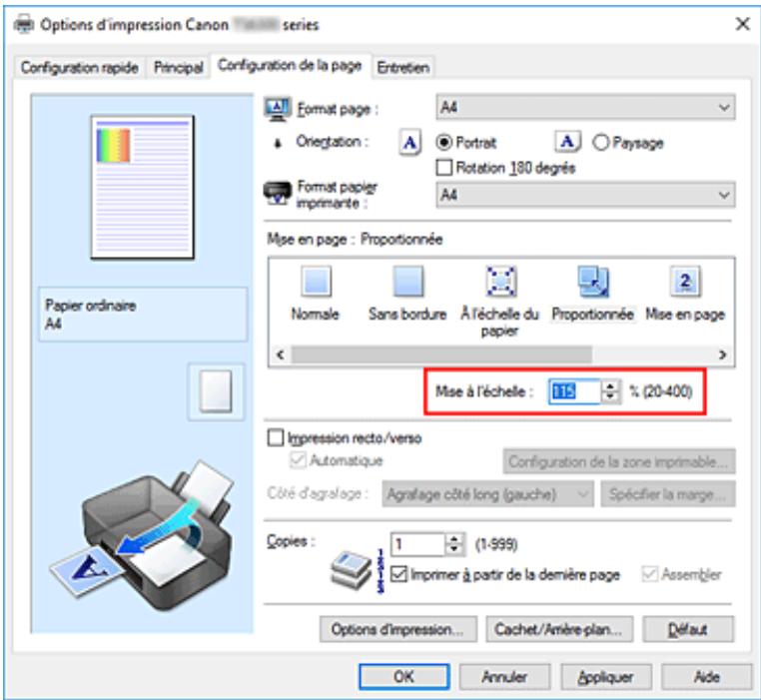Viewport: 761px width, 700px height.
Task: Open Format papier imprimante dropdown
Action: pos(585,195)
